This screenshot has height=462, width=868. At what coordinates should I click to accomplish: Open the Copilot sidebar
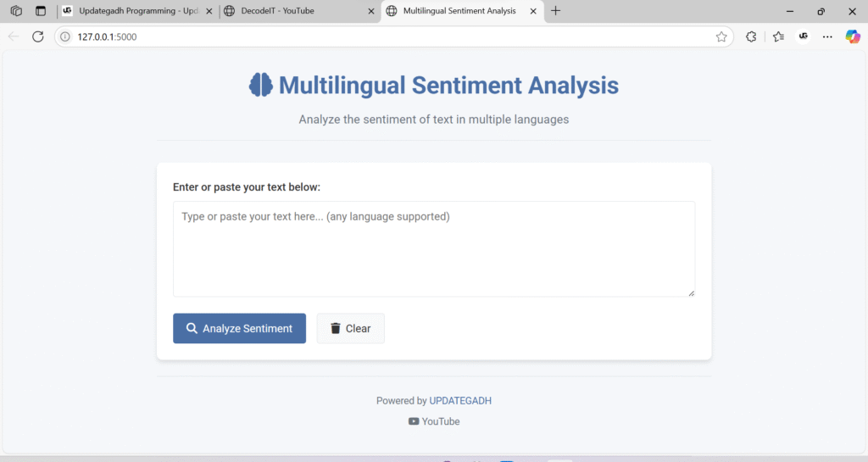click(x=853, y=36)
